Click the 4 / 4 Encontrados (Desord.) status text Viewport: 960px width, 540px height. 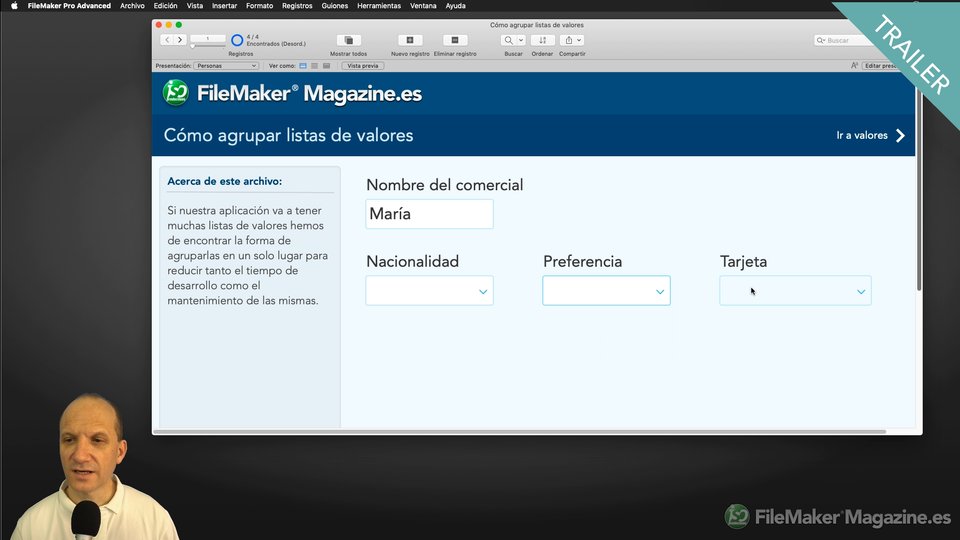tap(276, 40)
